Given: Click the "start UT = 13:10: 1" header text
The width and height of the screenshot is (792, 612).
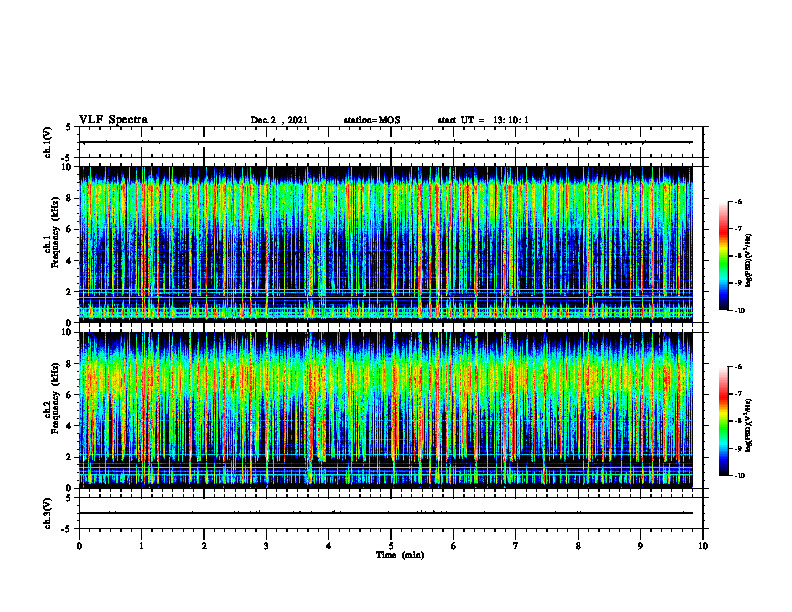Looking at the screenshot, I should (483, 120).
